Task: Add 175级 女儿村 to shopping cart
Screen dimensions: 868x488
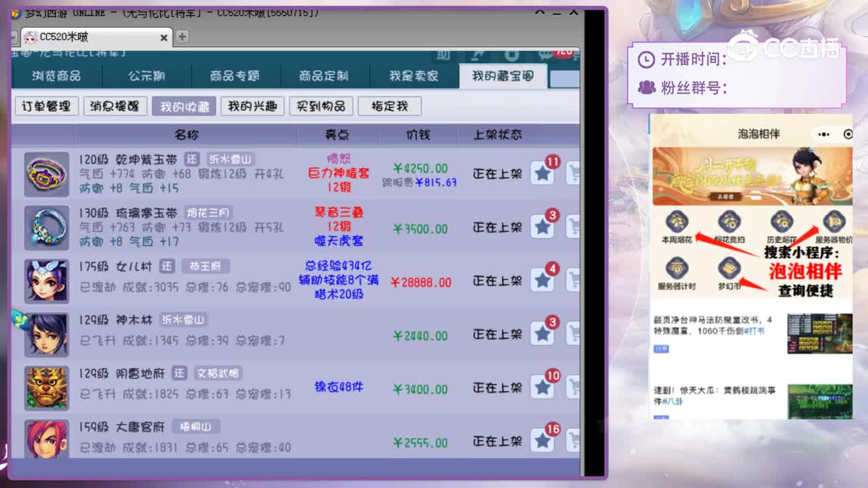Action: click(573, 280)
